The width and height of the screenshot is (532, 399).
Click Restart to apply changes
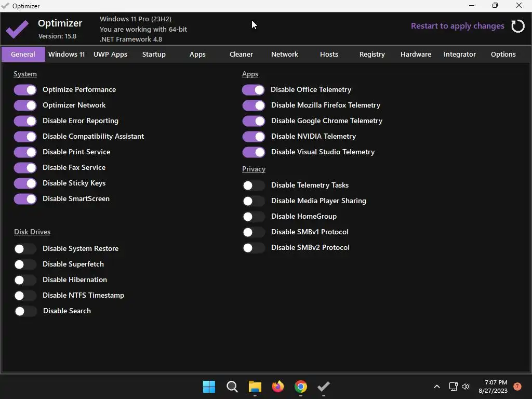(457, 26)
